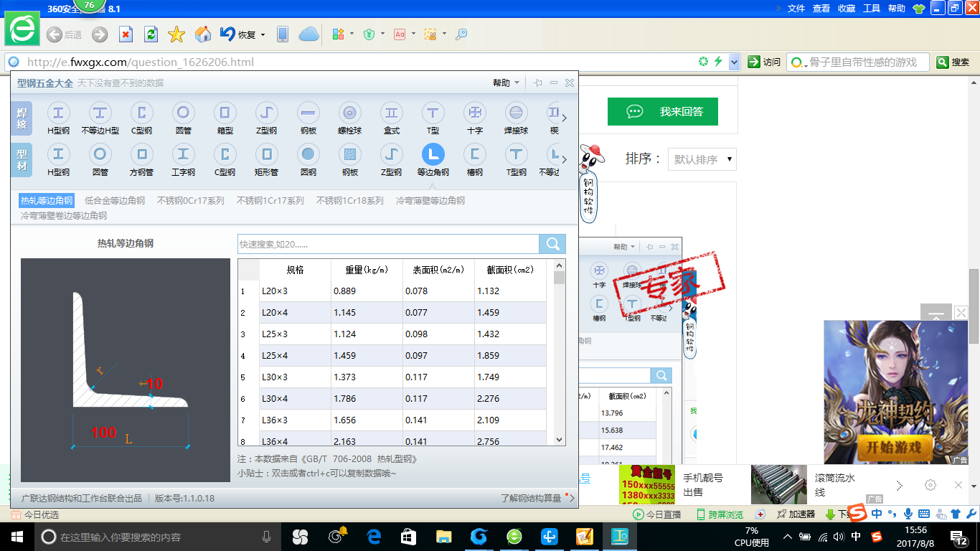
Task: Go to browser home page icon
Action: click(203, 34)
